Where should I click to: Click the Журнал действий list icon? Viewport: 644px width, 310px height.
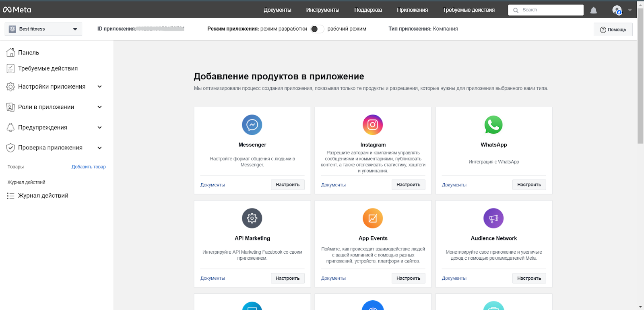(10, 196)
